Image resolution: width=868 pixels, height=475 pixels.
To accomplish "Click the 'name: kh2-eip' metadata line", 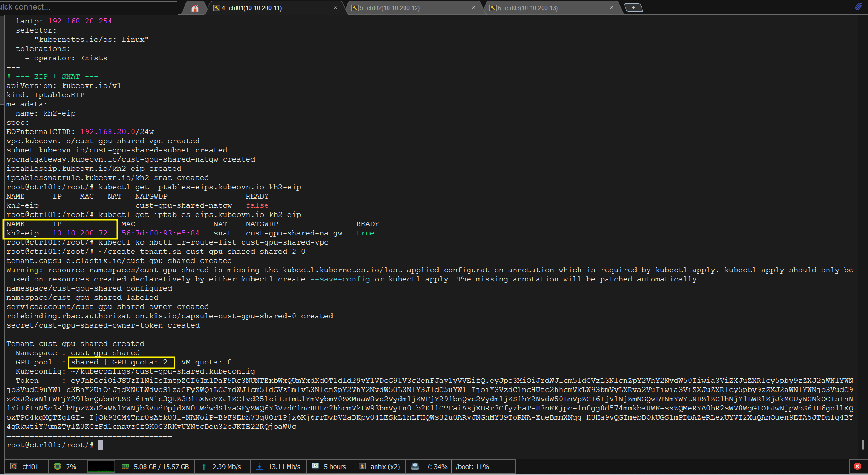I will (46, 113).
